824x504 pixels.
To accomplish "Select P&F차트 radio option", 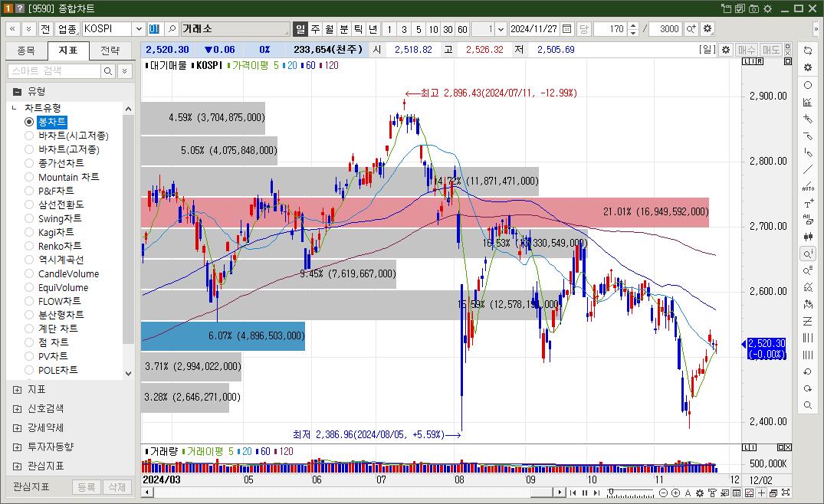I will [x=29, y=191].
